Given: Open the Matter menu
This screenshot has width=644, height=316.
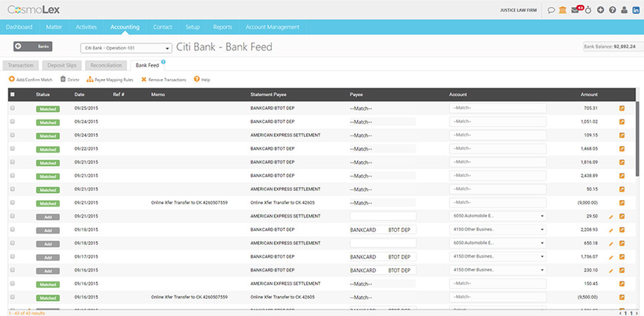Looking at the screenshot, I should tap(54, 27).
